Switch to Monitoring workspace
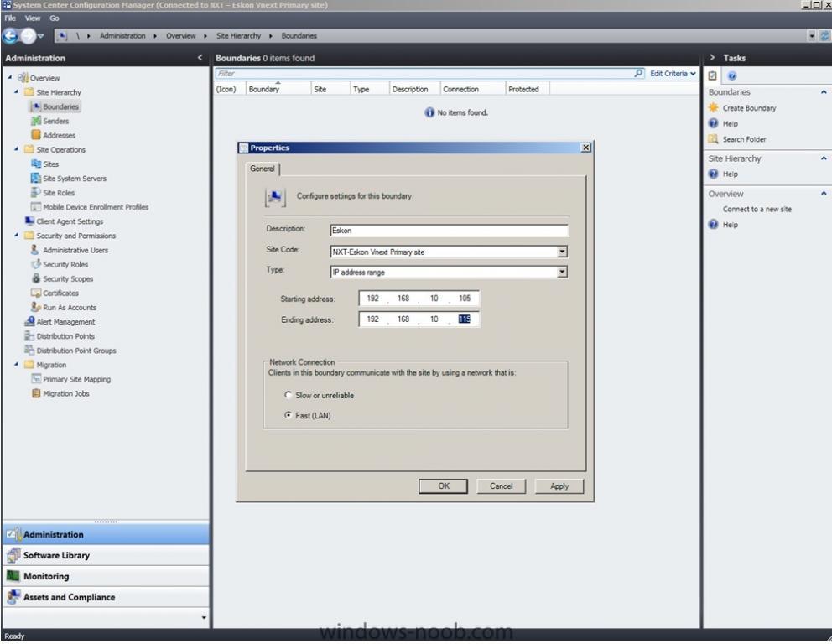This screenshot has height=644, width=832. [x=106, y=576]
